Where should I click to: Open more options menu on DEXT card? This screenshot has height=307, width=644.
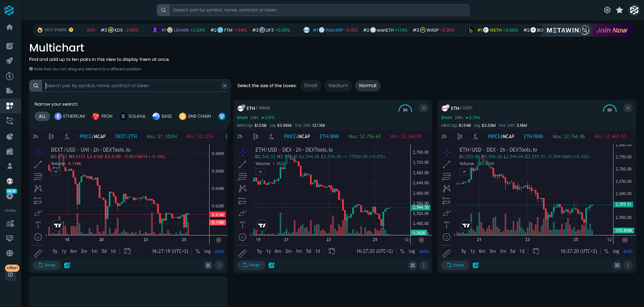[x=219, y=265]
